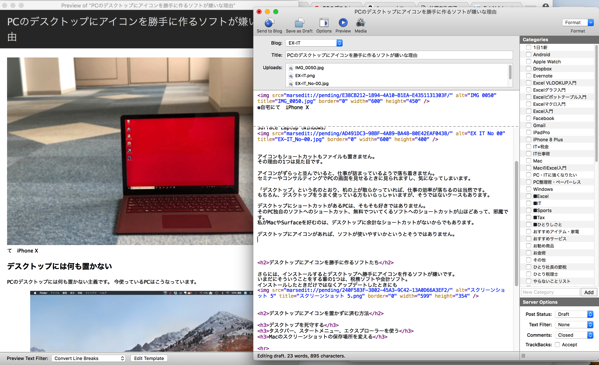The height and width of the screenshot is (365, 599).
Task: Select the IMG_0050.jpg upload file icon
Action: 291,68
